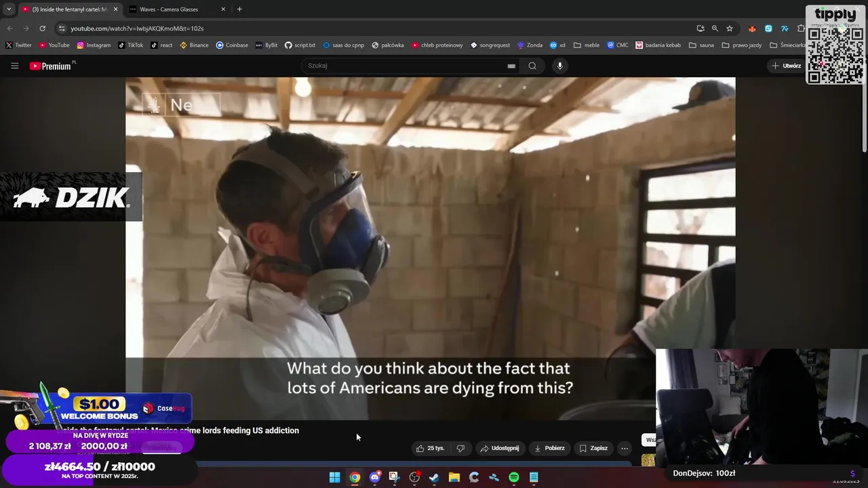Dislike the video
The image size is (868, 488).
pos(460,448)
